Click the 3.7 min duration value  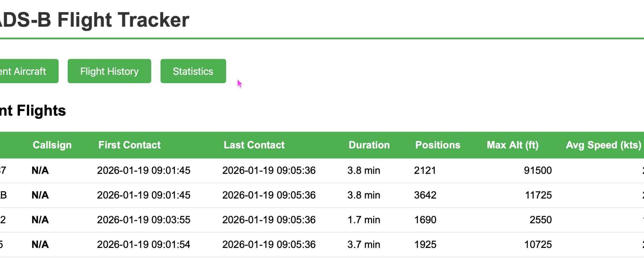tap(364, 245)
